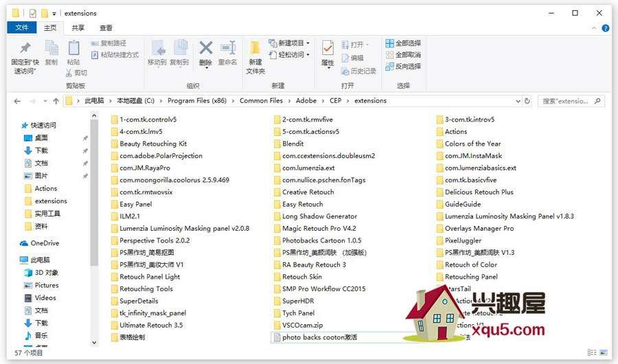
Task: Select 3D Objects in the navigation pane
Action: tap(41, 273)
